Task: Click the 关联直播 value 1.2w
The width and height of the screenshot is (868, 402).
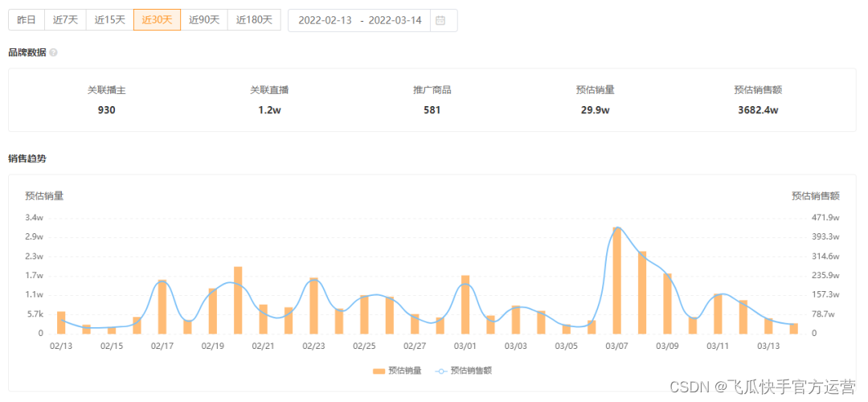Action: (269, 110)
